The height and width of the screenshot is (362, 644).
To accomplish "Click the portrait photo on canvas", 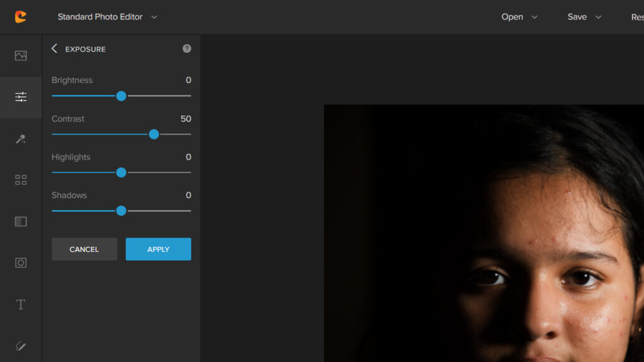I will tap(484, 233).
